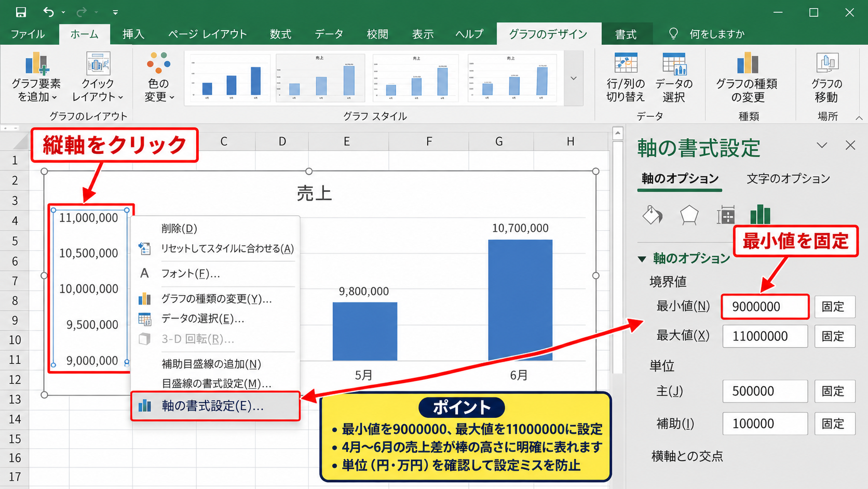Click the vertical scrollbar up arrow

point(618,134)
